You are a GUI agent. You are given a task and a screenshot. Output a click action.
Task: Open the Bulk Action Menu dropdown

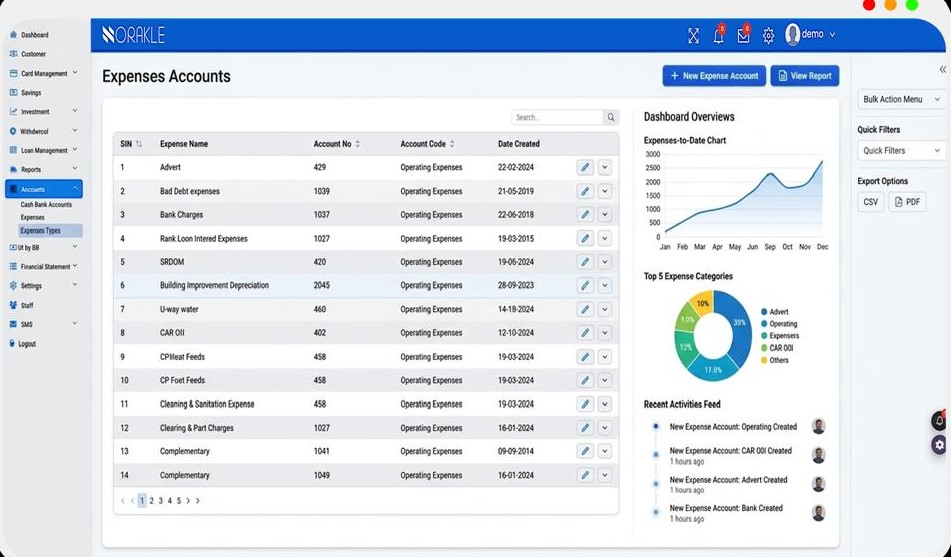(x=901, y=100)
